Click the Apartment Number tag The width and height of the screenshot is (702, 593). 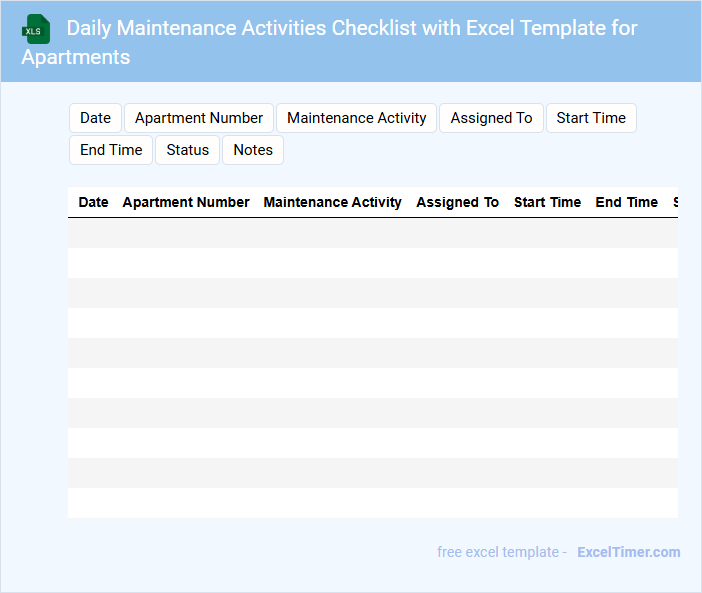199,118
